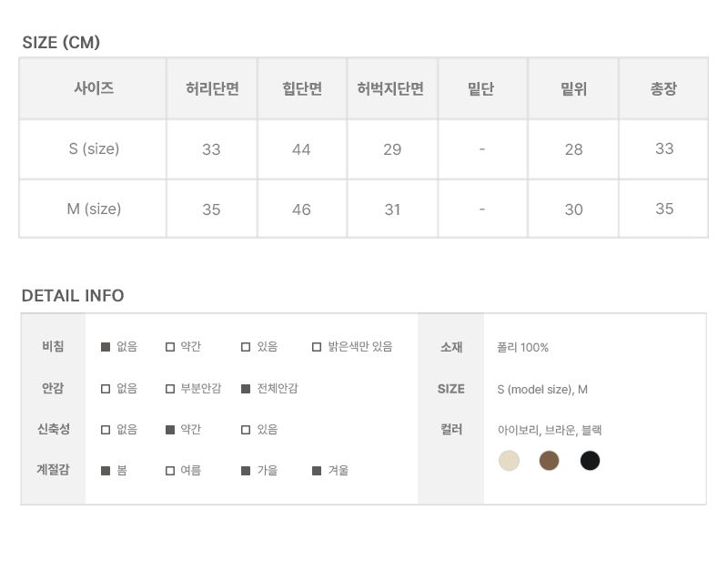Uncheck the 봄 season checkbox

106,471
